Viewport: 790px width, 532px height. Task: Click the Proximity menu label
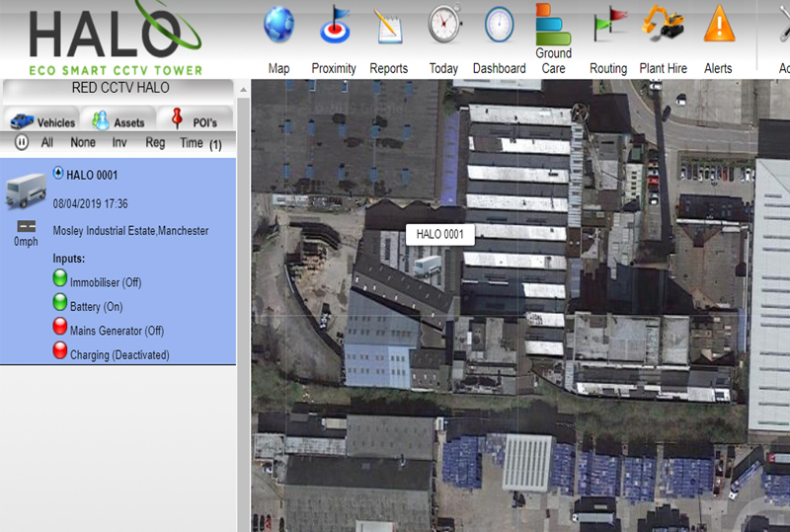tap(334, 68)
